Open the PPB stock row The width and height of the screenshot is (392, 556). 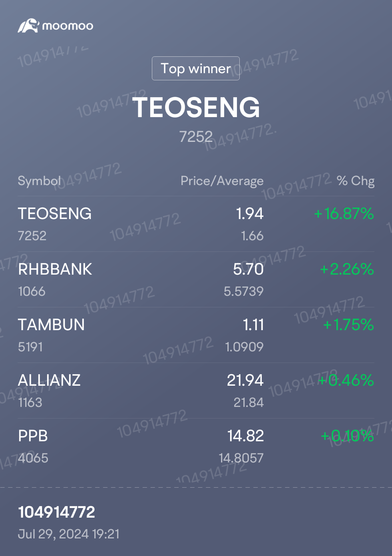(196, 446)
